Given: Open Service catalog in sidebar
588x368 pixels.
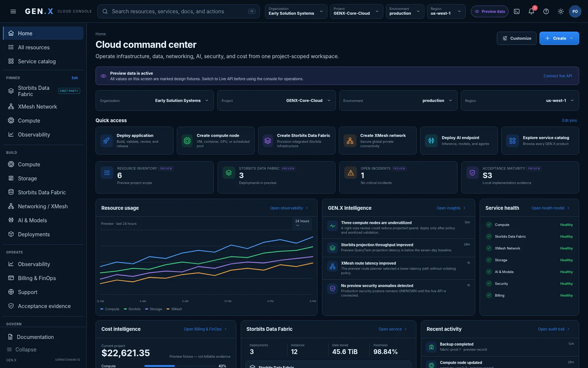Looking at the screenshot, I should coord(43,61).
